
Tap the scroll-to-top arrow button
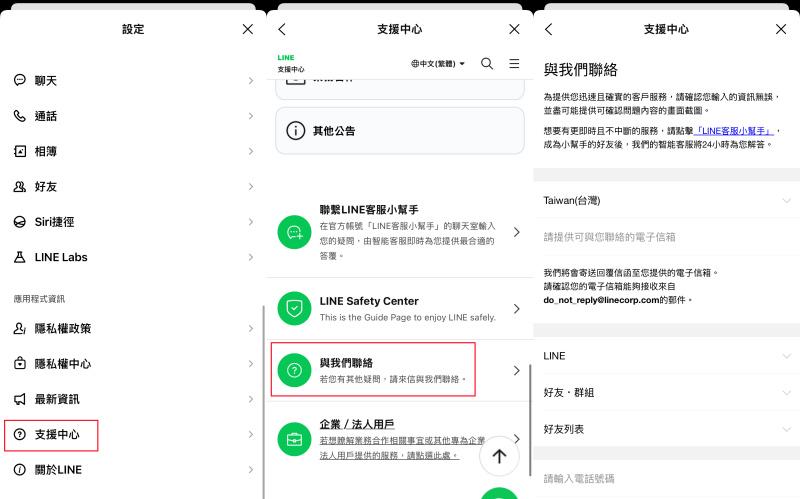(499, 456)
